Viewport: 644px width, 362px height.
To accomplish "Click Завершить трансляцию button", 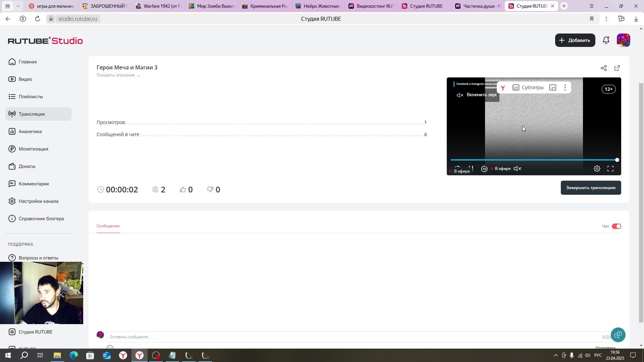I will click(591, 188).
